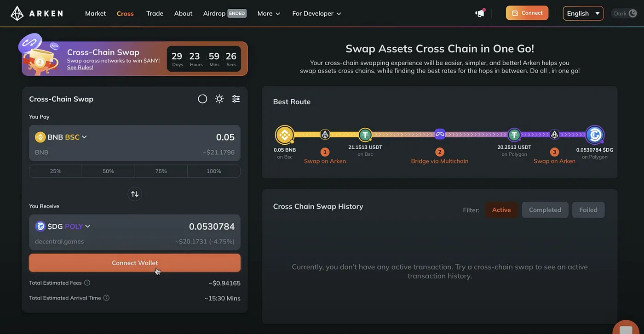Open the See Rules! link
644x334 pixels.
[80, 68]
